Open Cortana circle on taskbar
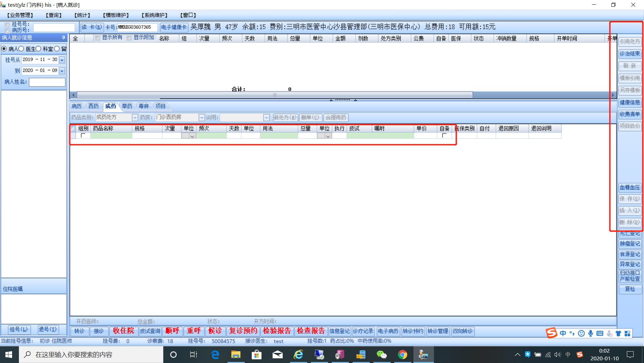Screen dimensions: 644x363 point(173,355)
